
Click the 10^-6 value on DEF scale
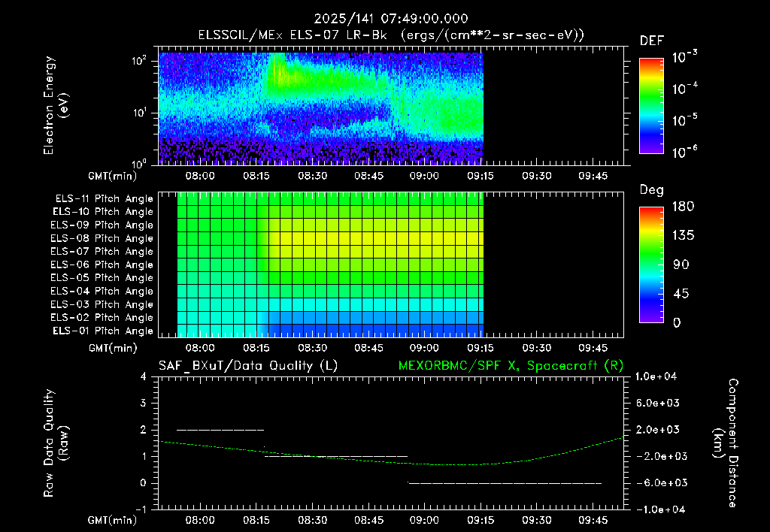point(684,152)
